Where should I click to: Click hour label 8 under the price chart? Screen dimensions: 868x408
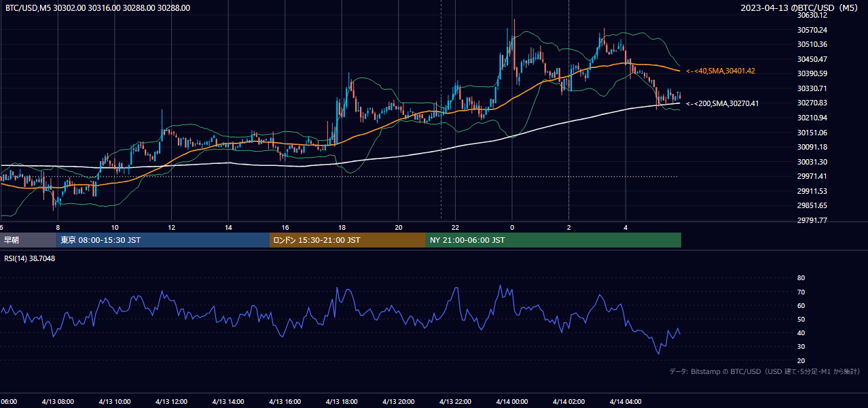coord(58,228)
